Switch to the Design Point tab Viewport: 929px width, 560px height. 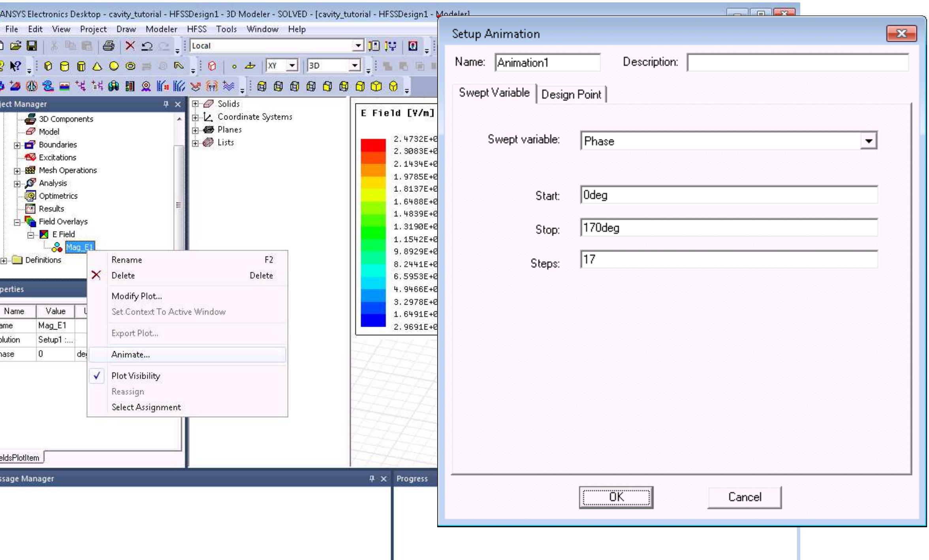[571, 95]
